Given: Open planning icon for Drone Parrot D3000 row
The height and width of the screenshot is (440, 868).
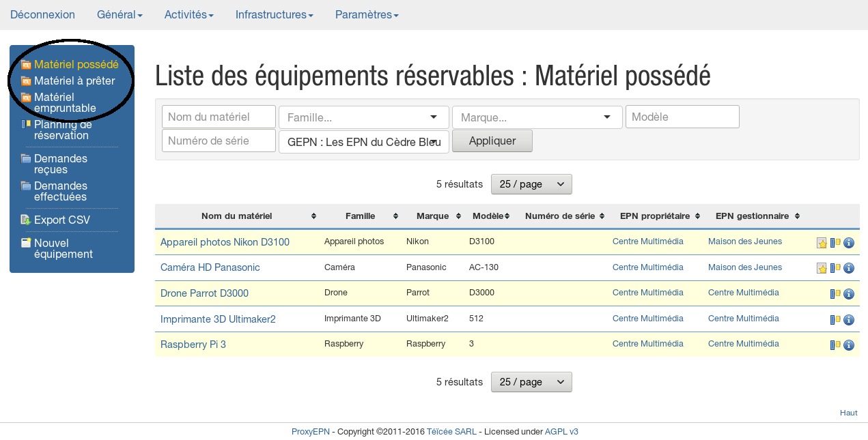Looking at the screenshot, I should (835, 294).
